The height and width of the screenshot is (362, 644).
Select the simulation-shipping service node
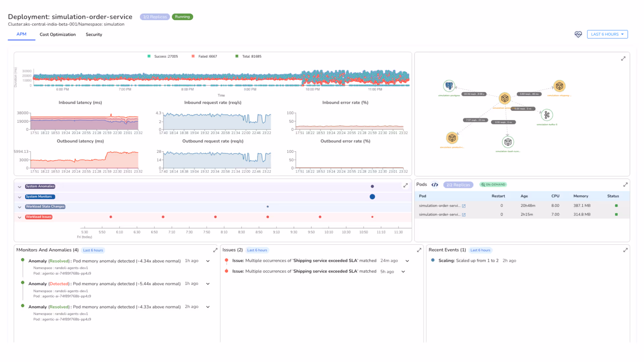[559, 86]
